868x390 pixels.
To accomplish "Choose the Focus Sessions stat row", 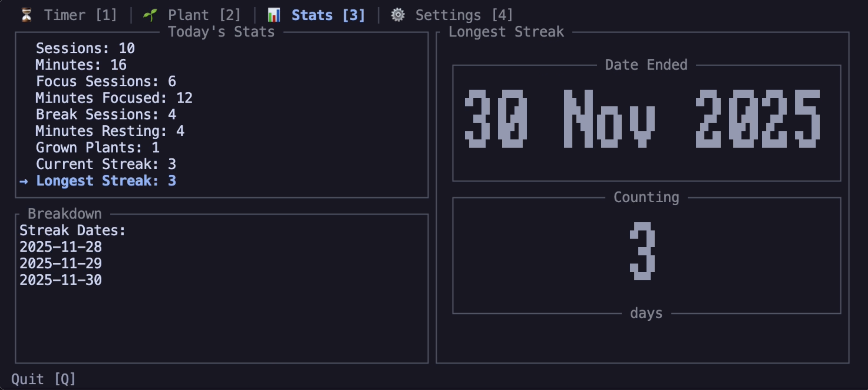I will pyautogui.click(x=106, y=81).
